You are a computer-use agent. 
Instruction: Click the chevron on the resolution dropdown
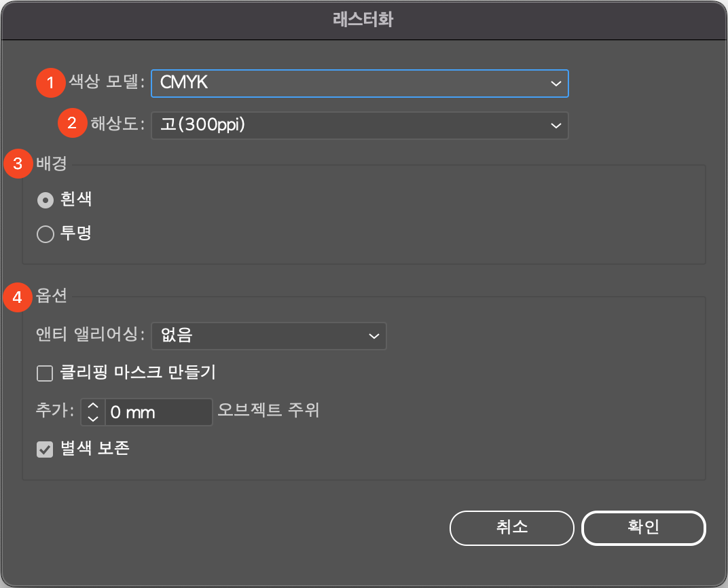point(555,125)
